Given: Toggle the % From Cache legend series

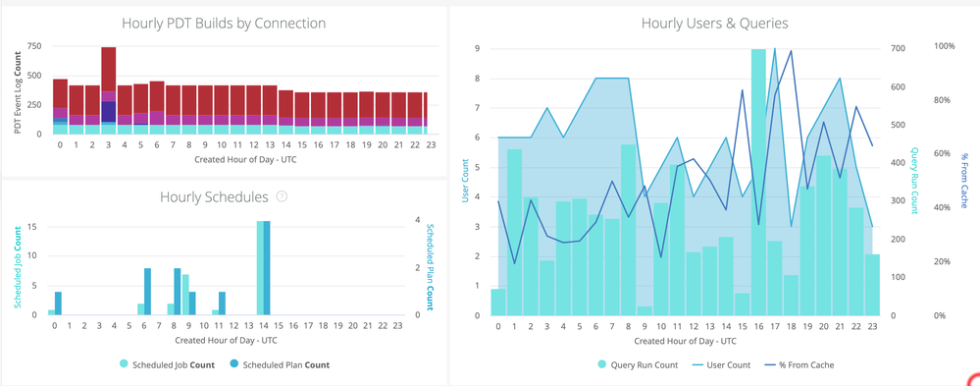Looking at the screenshot, I should click(x=799, y=365).
